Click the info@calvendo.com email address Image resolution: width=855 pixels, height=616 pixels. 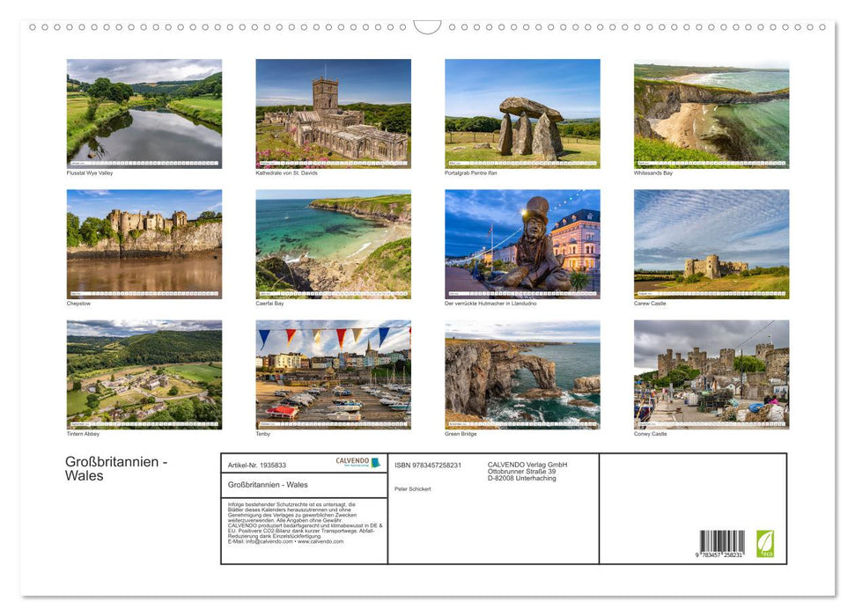pos(269,541)
